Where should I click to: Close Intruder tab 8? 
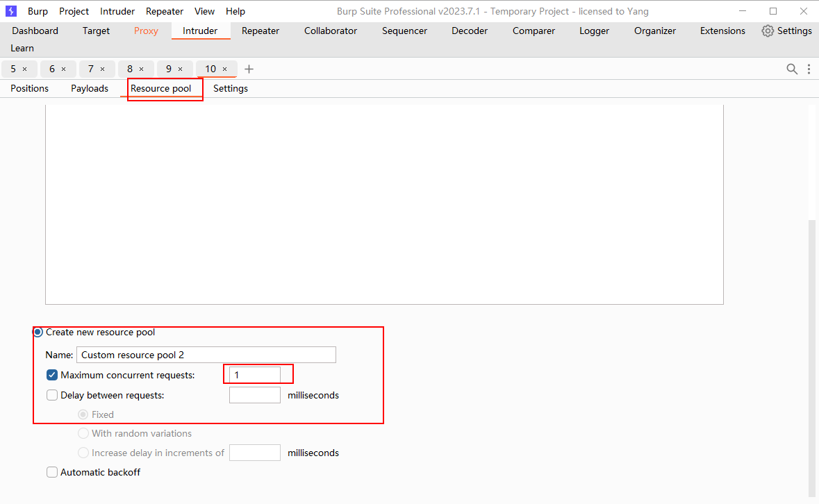tap(142, 69)
